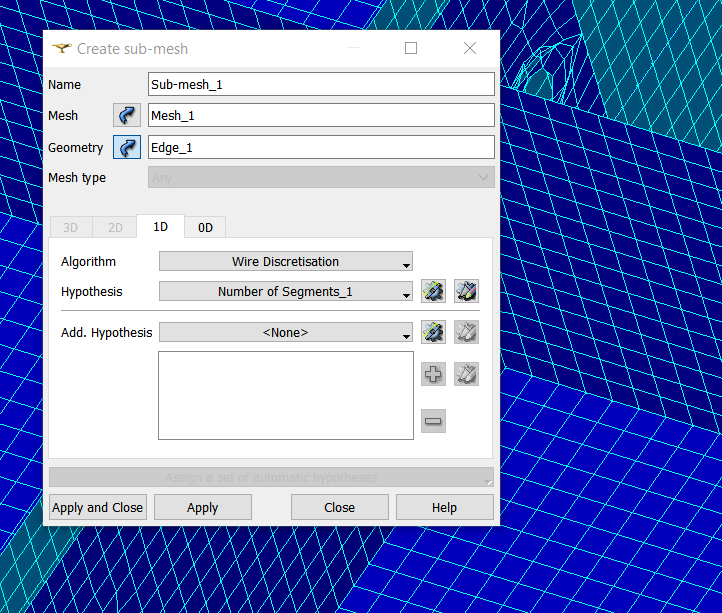Switch to the 1D tab
The image size is (722, 613).
click(160, 227)
